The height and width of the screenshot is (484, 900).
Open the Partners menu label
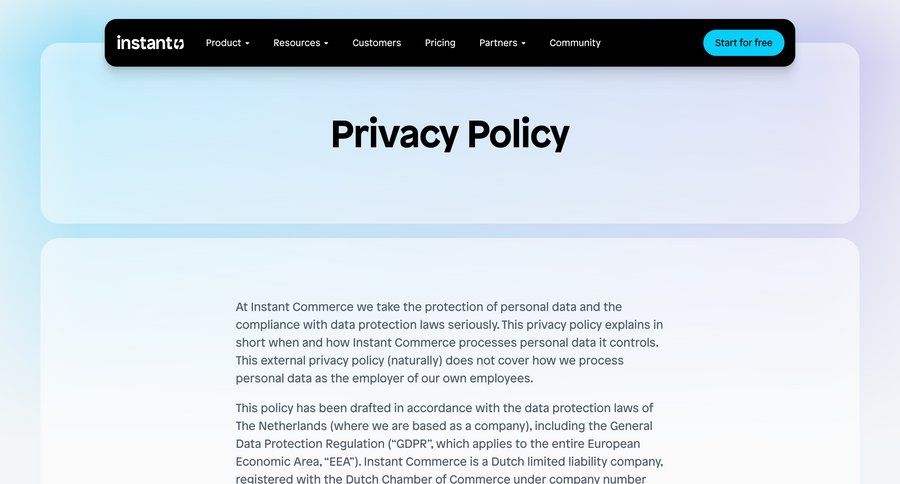tap(498, 43)
